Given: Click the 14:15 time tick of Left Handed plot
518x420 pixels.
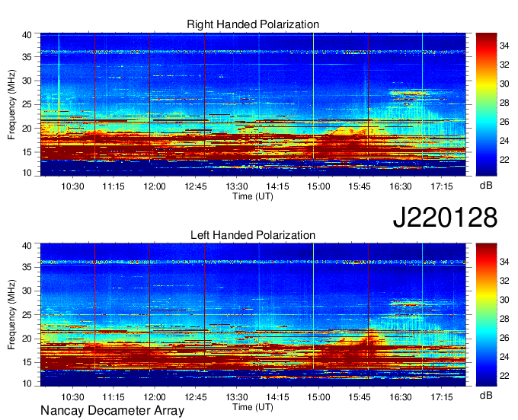Looking at the screenshot, I should [x=277, y=397].
